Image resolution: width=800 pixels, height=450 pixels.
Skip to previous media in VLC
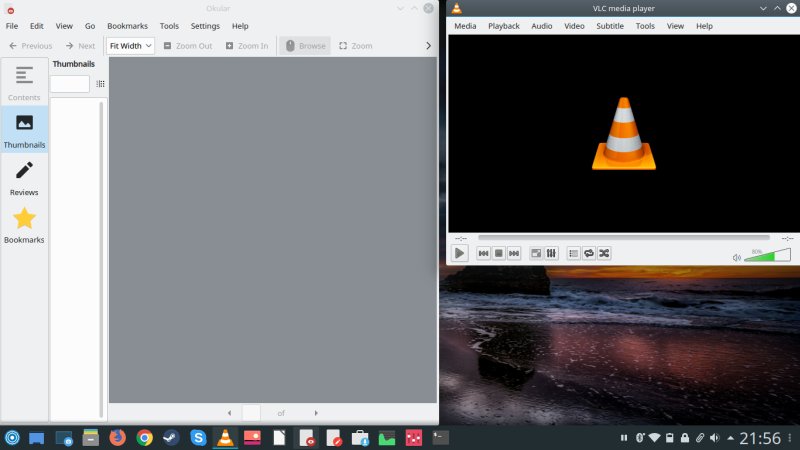point(483,254)
